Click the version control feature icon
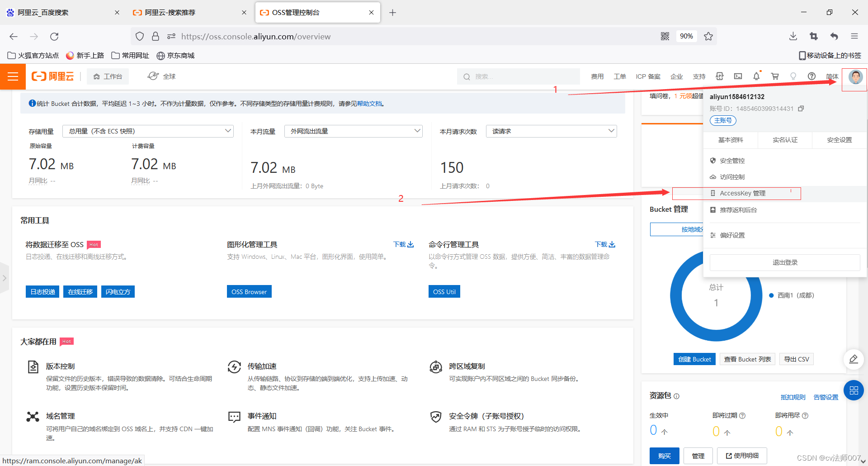 [x=33, y=366]
